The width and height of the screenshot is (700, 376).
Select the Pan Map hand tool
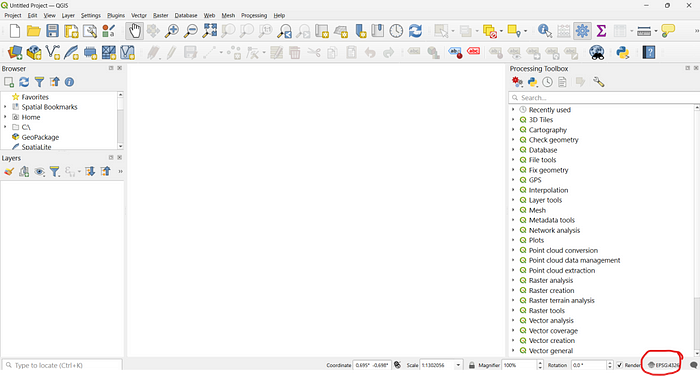(x=134, y=31)
